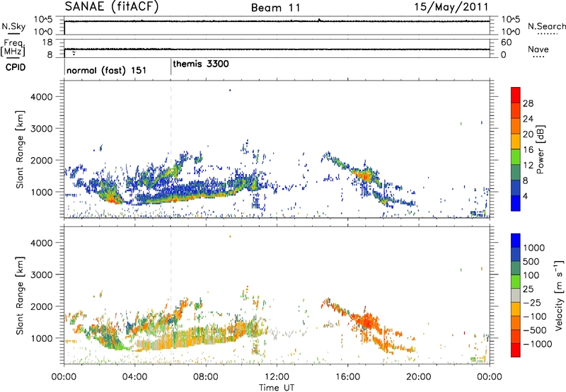The width and height of the screenshot is (566, 392).
Task: Click the N.Sky legend label
Action: pos(13,26)
